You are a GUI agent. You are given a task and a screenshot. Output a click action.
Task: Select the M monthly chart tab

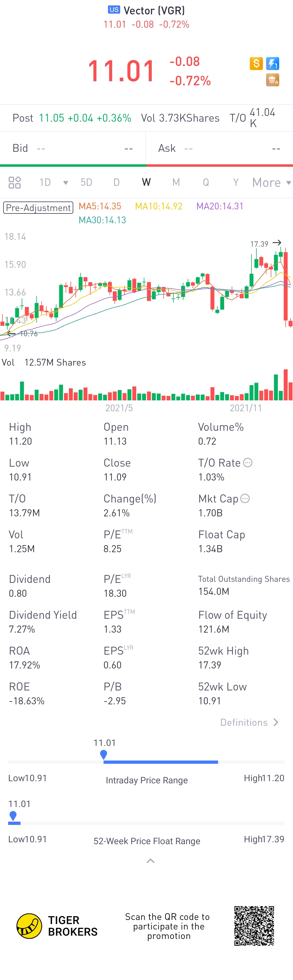tap(176, 183)
